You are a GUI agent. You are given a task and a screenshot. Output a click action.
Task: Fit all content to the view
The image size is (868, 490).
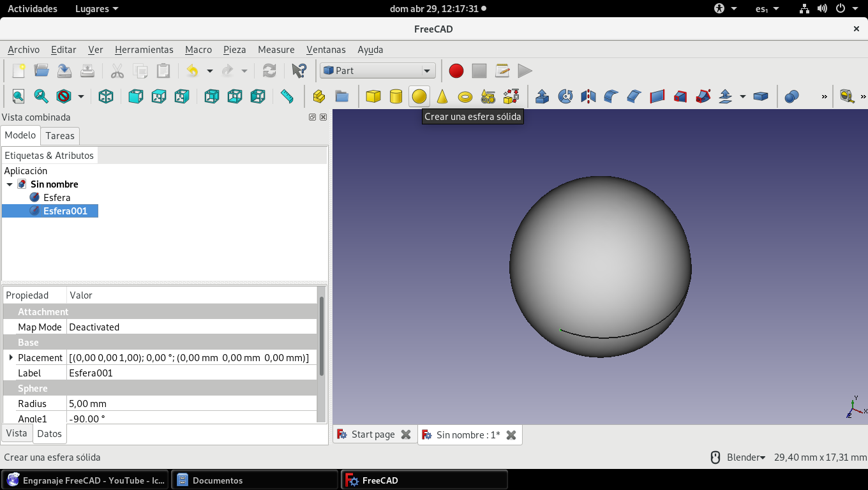(19, 96)
